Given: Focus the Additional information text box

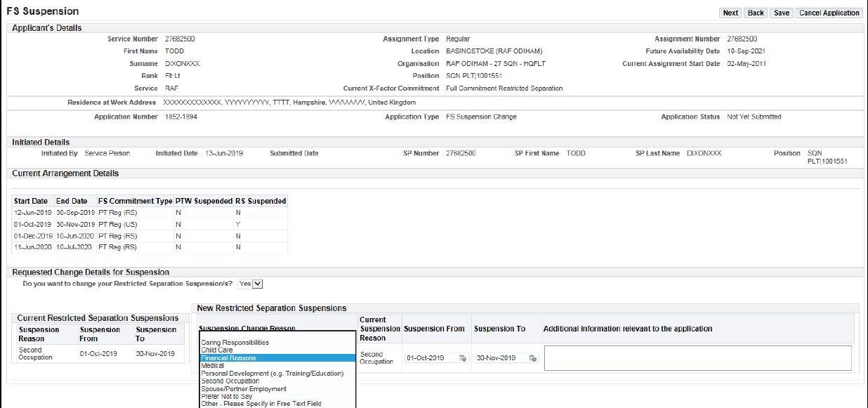Looking at the screenshot, I should pos(697,357).
